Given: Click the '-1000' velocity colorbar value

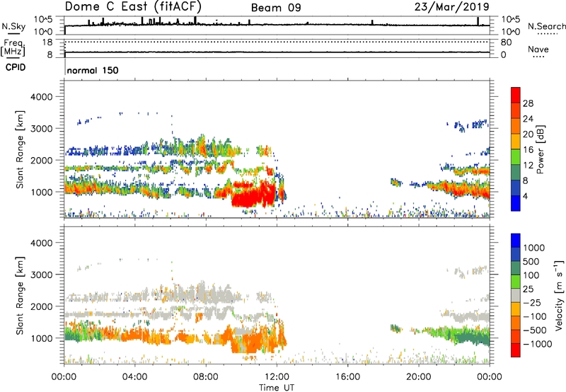Looking at the screenshot, I should point(537,344).
